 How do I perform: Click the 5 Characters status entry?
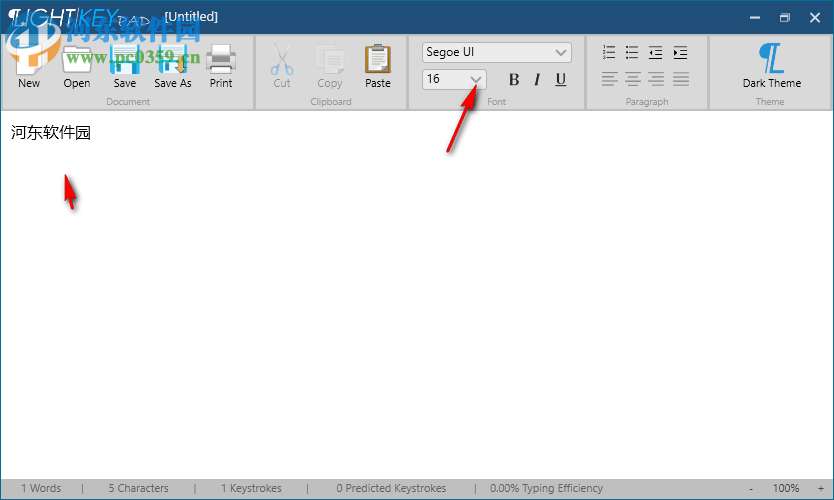pyautogui.click(x=138, y=488)
